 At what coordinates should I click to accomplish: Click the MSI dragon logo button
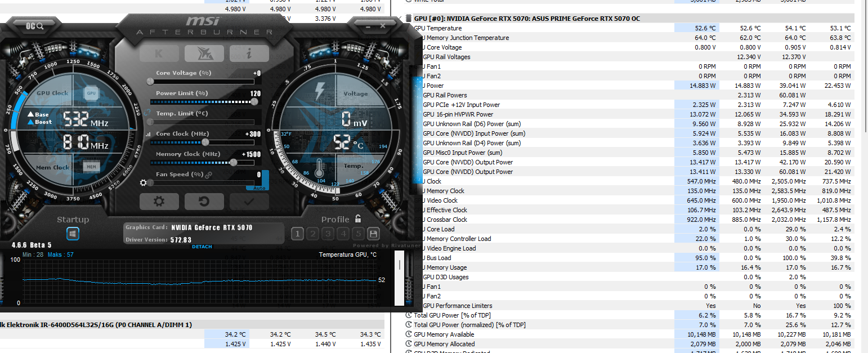tap(204, 53)
